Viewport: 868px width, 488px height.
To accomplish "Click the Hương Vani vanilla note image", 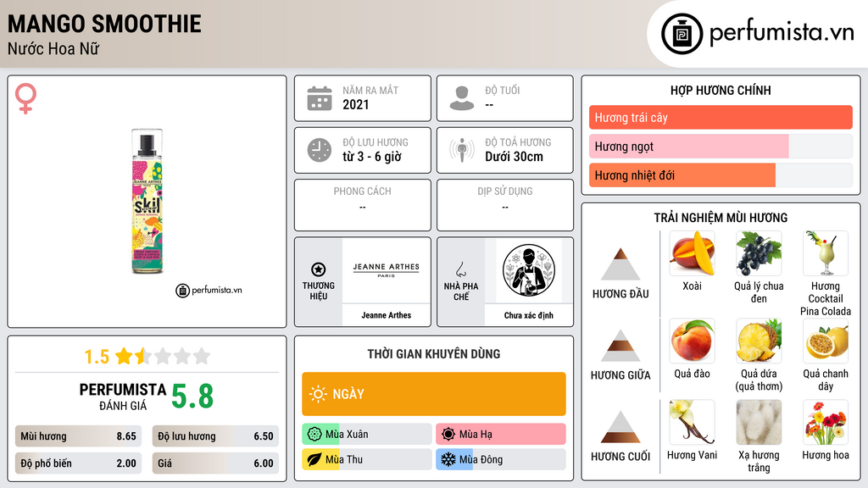I will pyautogui.click(x=692, y=422).
